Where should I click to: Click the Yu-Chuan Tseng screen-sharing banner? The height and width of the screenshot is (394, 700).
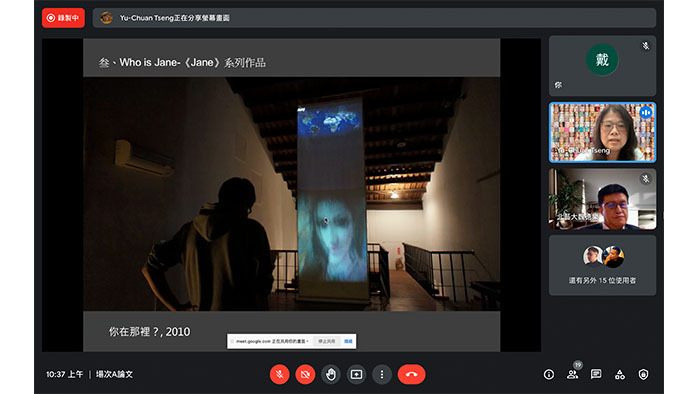tap(374, 18)
